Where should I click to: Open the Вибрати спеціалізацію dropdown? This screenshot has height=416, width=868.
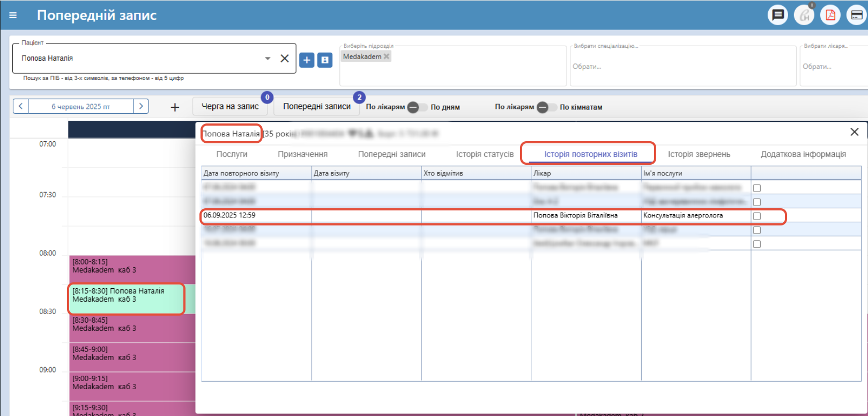pyautogui.click(x=683, y=66)
